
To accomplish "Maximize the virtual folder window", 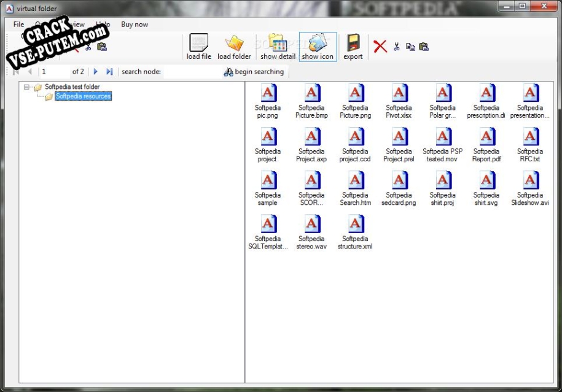I will click(x=522, y=6).
